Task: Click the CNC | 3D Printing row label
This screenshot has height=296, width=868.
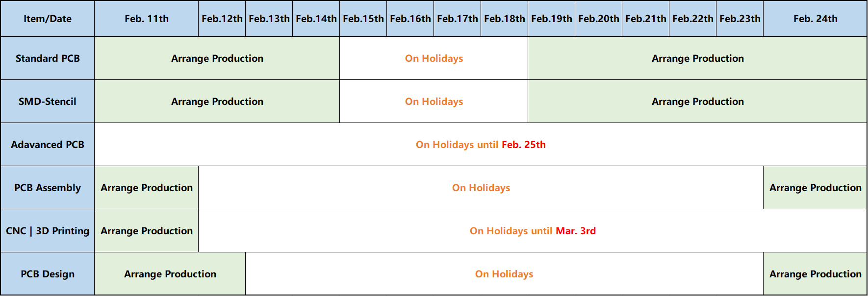Action: 48,231
